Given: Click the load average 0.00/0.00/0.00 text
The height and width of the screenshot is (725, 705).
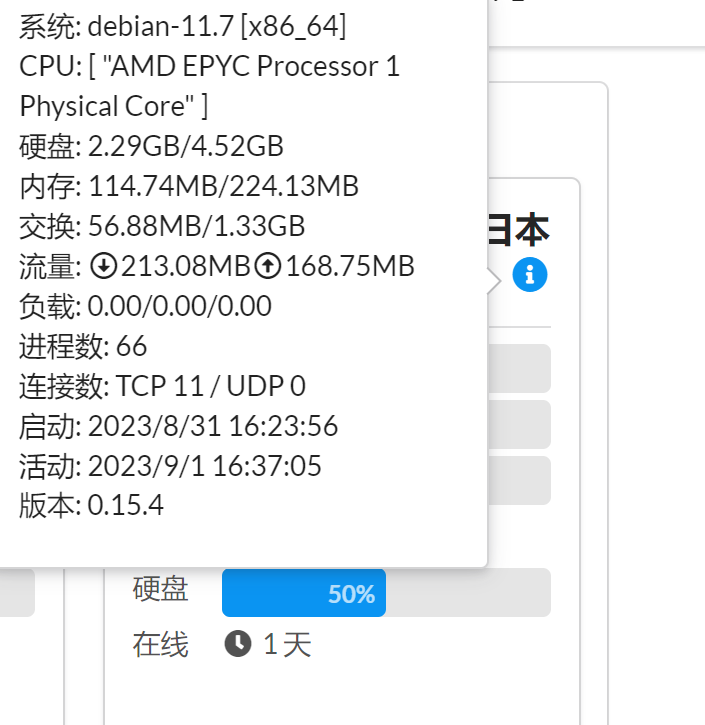Looking at the screenshot, I should tap(179, 306).
